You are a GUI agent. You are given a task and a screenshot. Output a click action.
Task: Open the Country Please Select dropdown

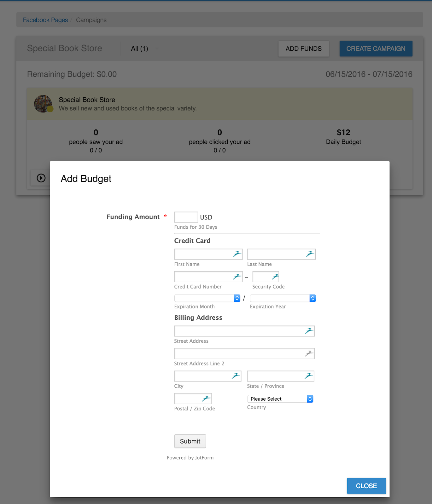[x=280, y=399]
